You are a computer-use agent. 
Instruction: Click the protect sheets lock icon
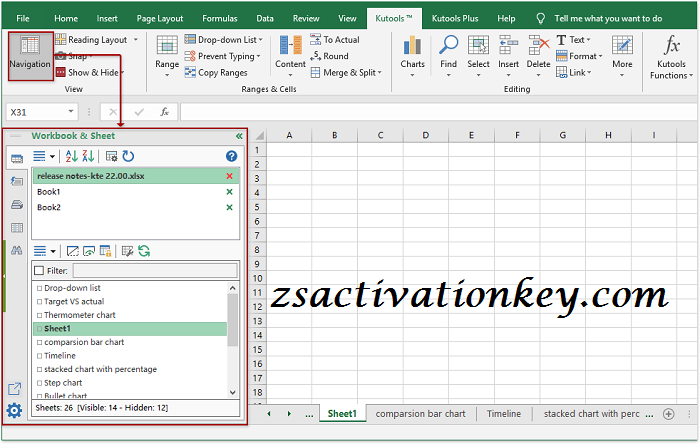point(105,251)
